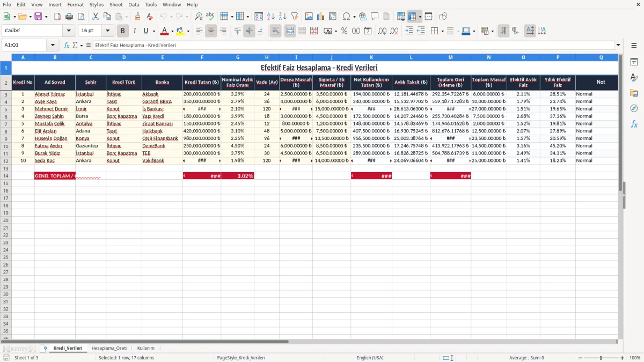644x362 pixels.
Task: Click Split Window icon
Action: (428, 17)
